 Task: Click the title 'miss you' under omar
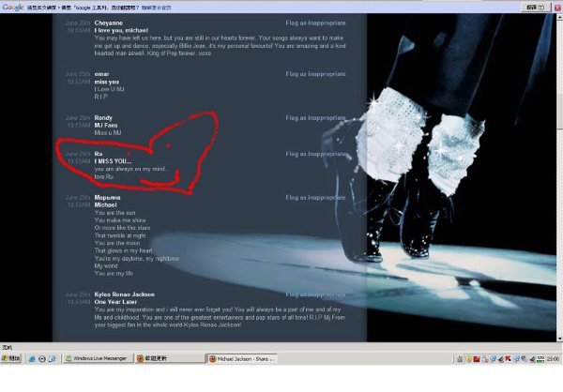107,82
